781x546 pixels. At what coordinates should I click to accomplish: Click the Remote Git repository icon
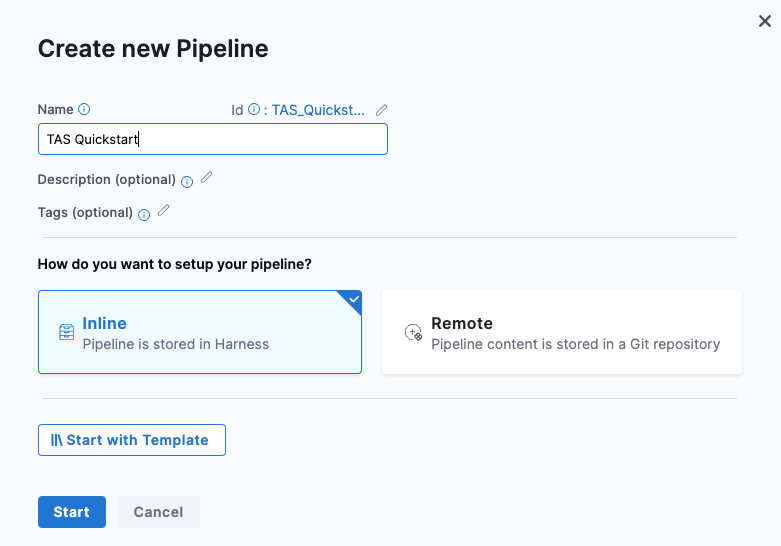[x=413, y=333]
